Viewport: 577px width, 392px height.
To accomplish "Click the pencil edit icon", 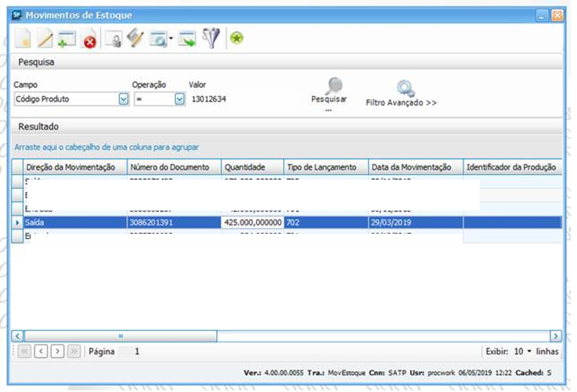I will (45, 39).
